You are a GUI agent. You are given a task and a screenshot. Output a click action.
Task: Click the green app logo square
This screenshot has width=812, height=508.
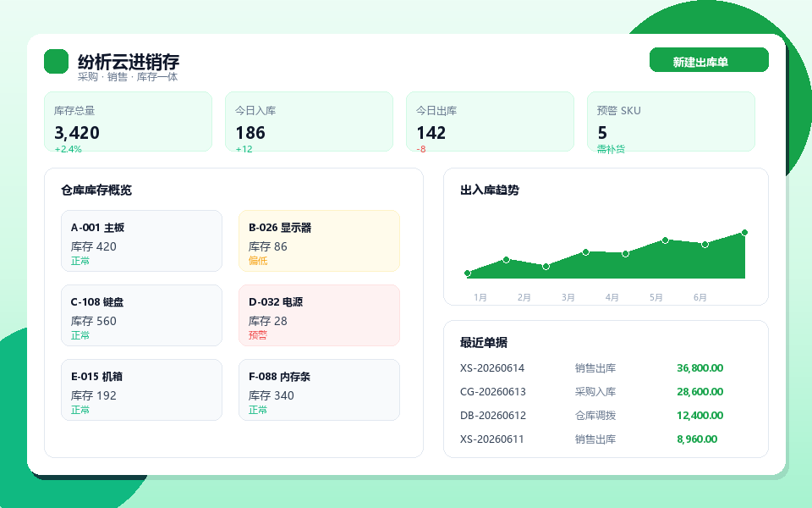[x=57, y=62]
